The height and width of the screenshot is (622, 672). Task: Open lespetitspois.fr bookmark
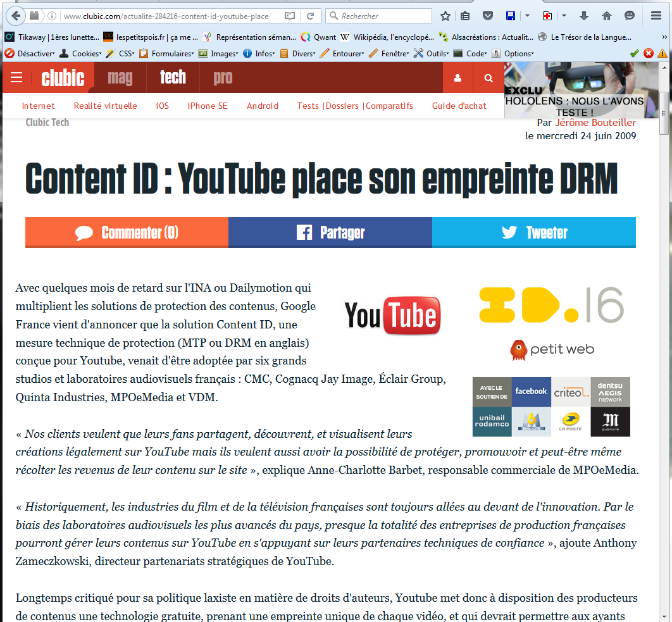(151, 37)
